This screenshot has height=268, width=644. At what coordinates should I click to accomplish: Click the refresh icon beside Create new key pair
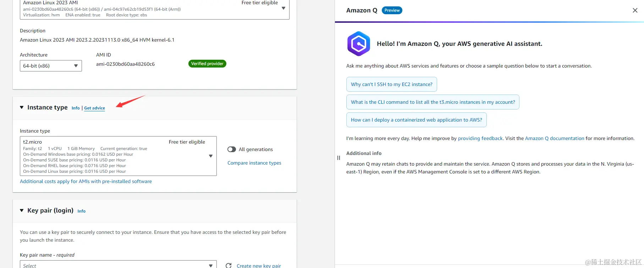tap(229, 266)
